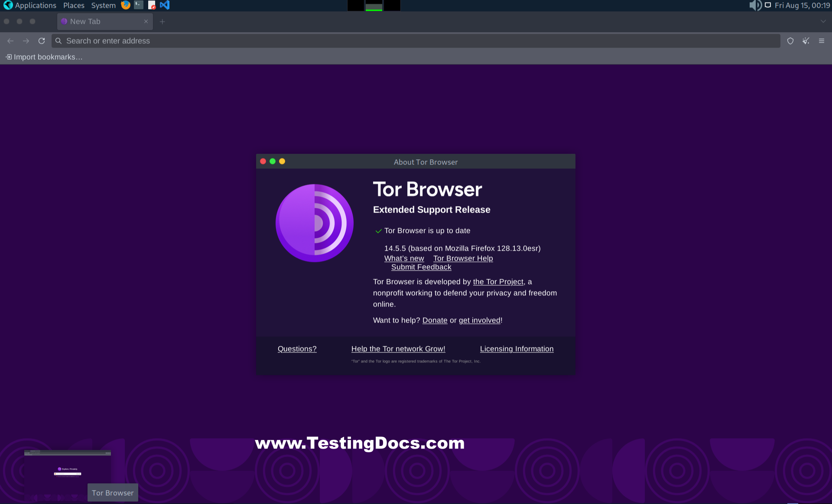The height and width of the screenshot is (504, 832).
Task: Click the Donate link
Action: [x=435, y=320]
